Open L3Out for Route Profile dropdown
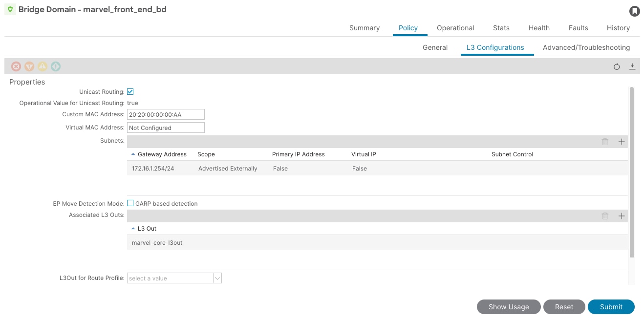This screenshot has width=644, height=321. point(174,278)
